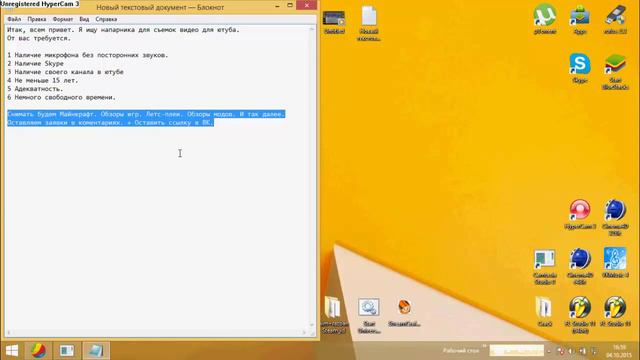Viewport: 640px width, 360px height.
Task: Open the gear-window shortcut on desktop
Action: coord(369,315)
